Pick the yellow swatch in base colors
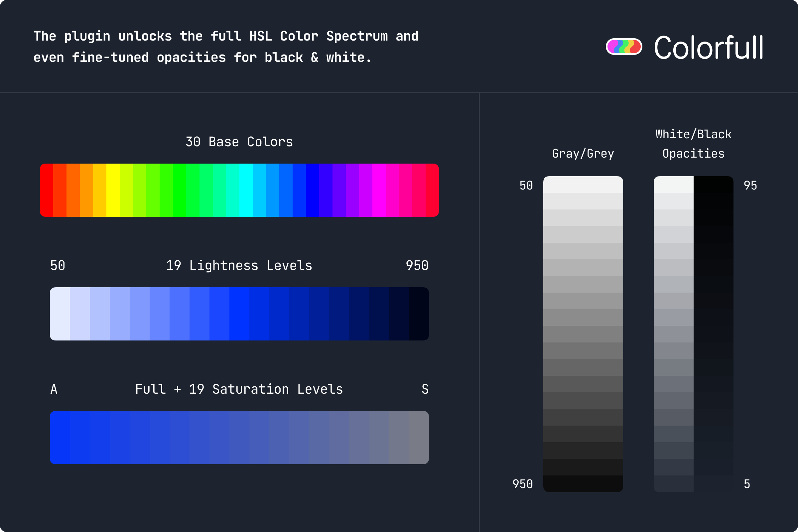Image resolution: width=798 pixels, height=532 pixels. tap(113, 190)
